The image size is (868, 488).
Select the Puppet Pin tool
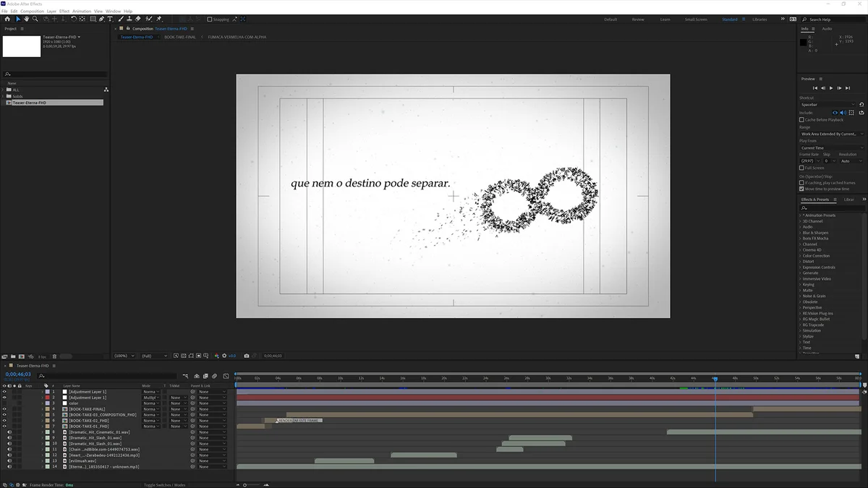point(159,20)
